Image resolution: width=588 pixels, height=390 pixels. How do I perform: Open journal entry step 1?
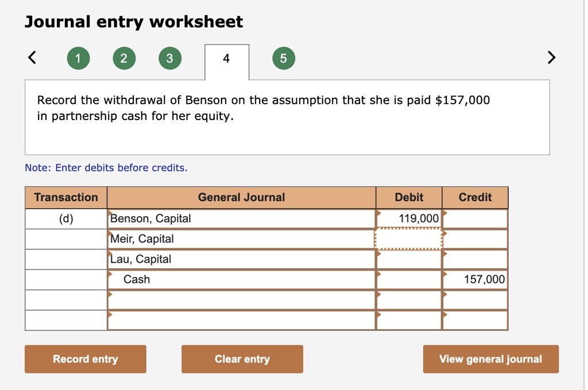(78, 57)
